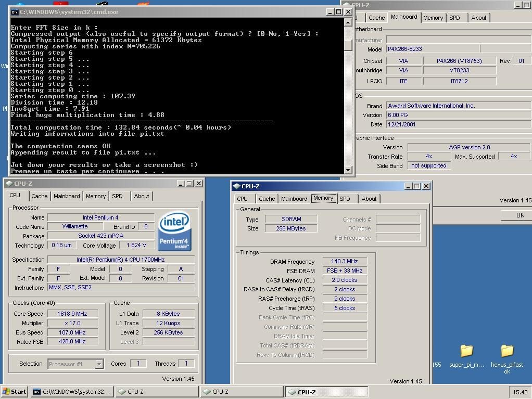Click the Intel Pentium 4 logo
Screen dimensions: 532x399
tap(174, 231)
